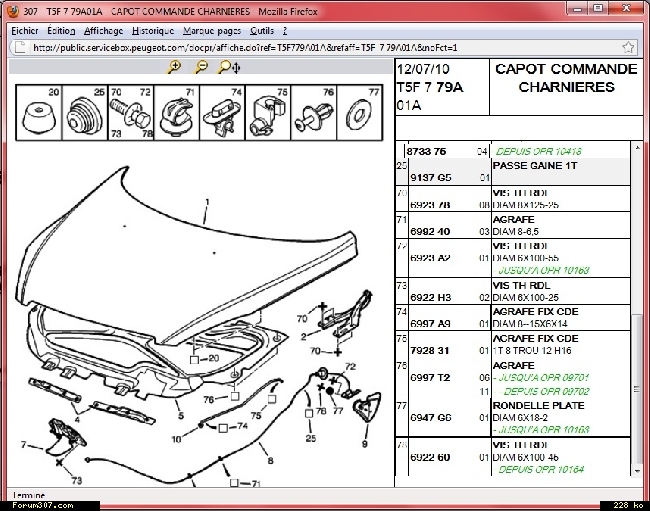Viewport: 650px width, 511px height.
Task: Click checkbox next to callout 20 in diagram
Action: pyautogui.click(x=194, y=360)
